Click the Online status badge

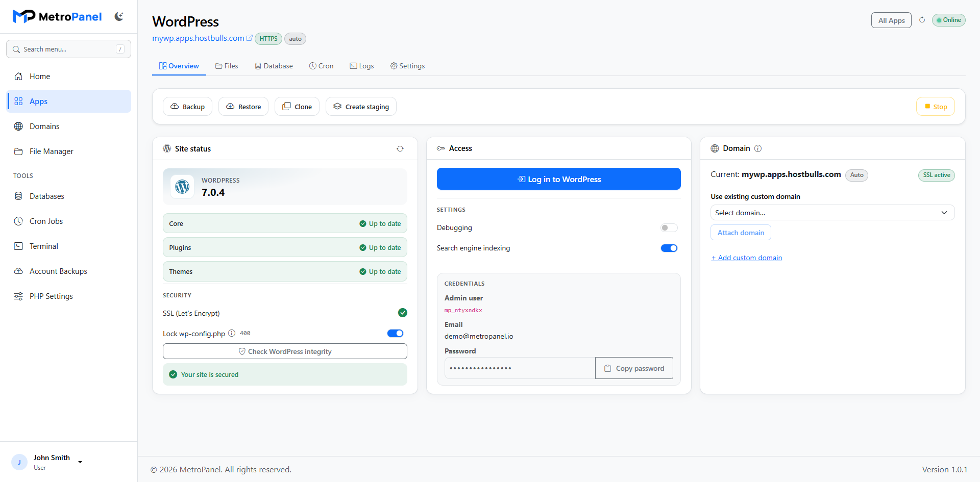tap(949, 20)
